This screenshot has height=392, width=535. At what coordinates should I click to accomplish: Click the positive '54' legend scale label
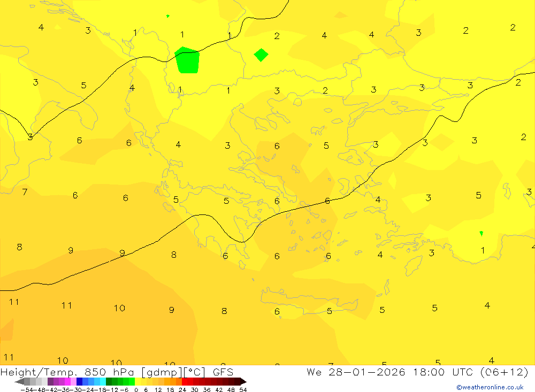pyautogui.click(x=243, y=390)
